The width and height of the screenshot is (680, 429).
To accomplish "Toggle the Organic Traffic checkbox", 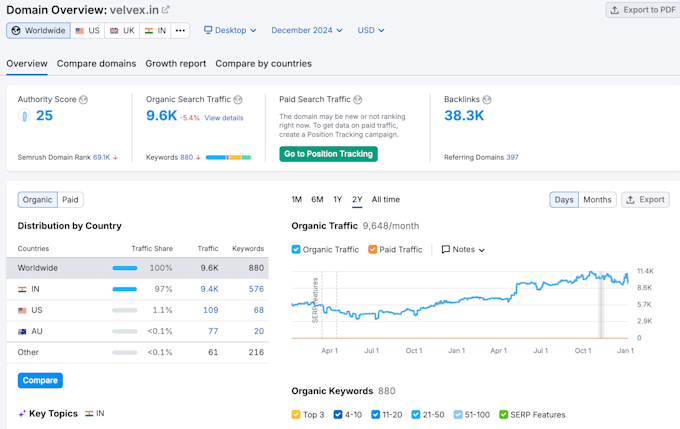I will [x=296, y=249].
